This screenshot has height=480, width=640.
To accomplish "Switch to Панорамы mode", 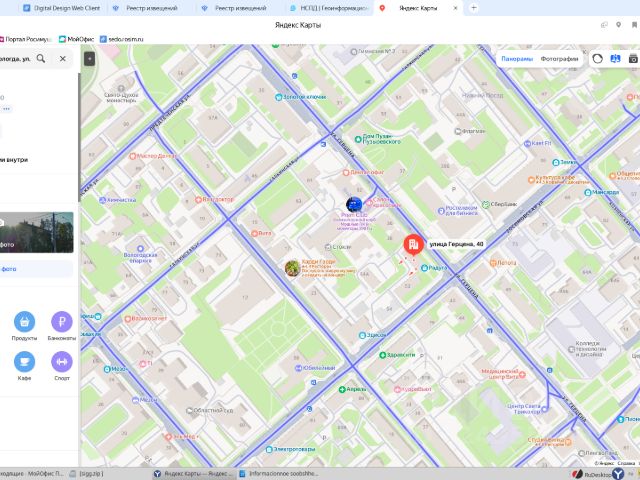I will coord(517,59).
